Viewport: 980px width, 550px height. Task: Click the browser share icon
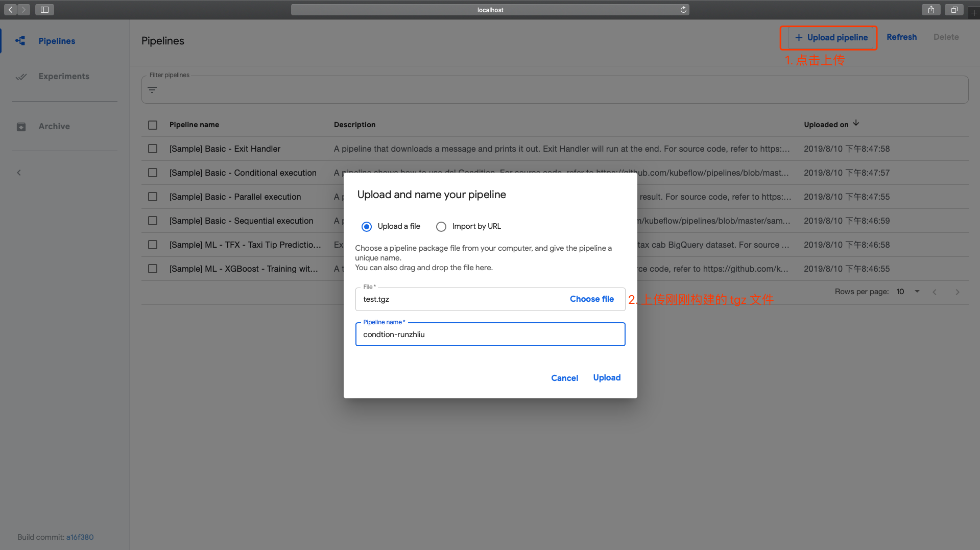click(x=931, y=10)
